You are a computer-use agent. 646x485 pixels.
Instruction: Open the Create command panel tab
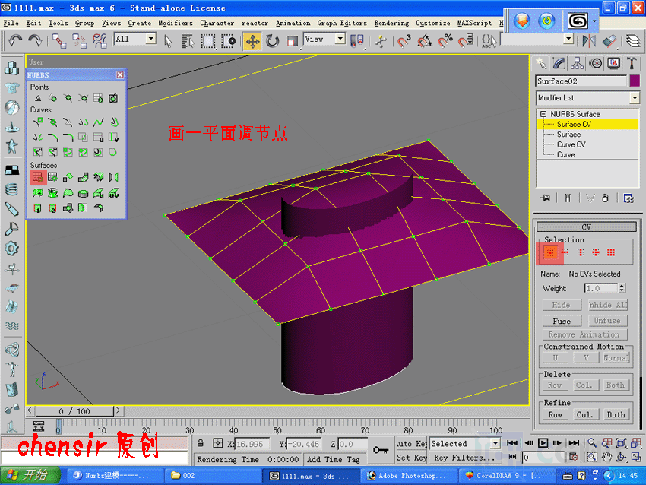point(541,63)
